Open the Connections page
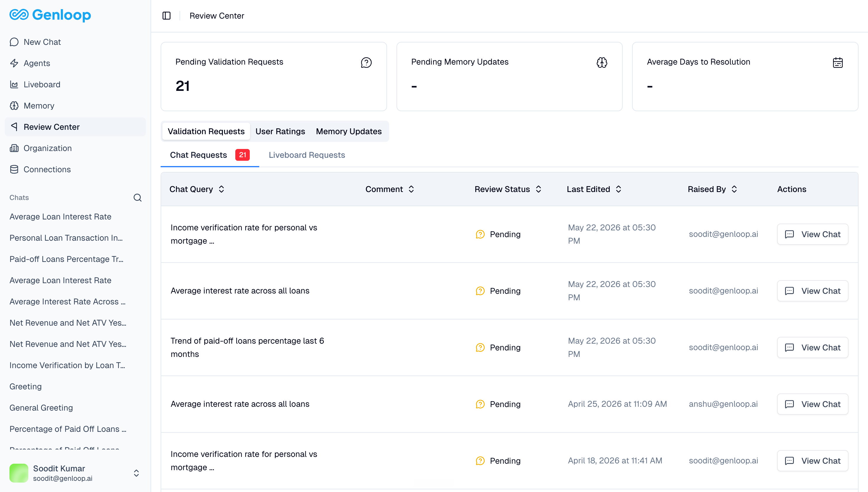This screenshot has width=868, height=492. [x=75, y=169]
